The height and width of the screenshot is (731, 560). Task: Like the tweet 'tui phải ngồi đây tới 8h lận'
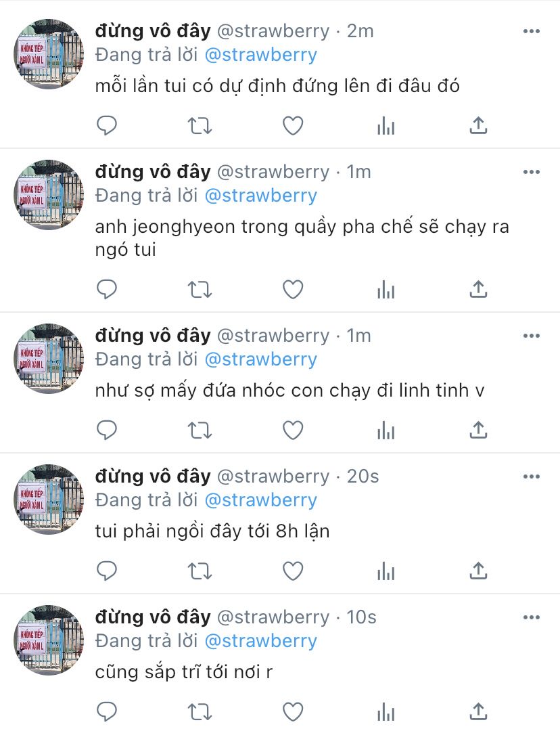tap(293, 571)
